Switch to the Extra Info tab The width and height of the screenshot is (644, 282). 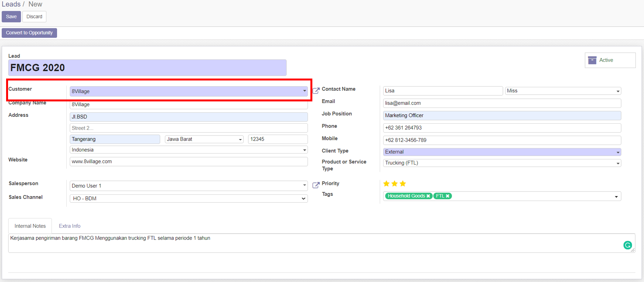click(70, 226)
